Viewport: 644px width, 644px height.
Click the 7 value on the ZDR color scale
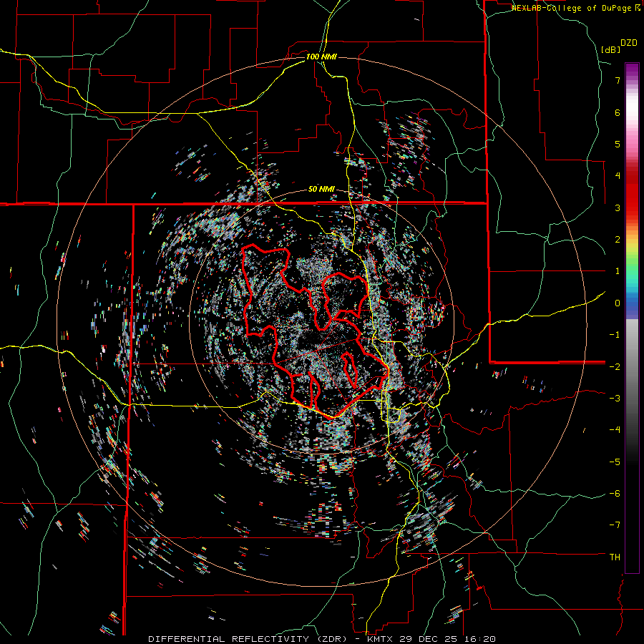(x=618, y=80)
